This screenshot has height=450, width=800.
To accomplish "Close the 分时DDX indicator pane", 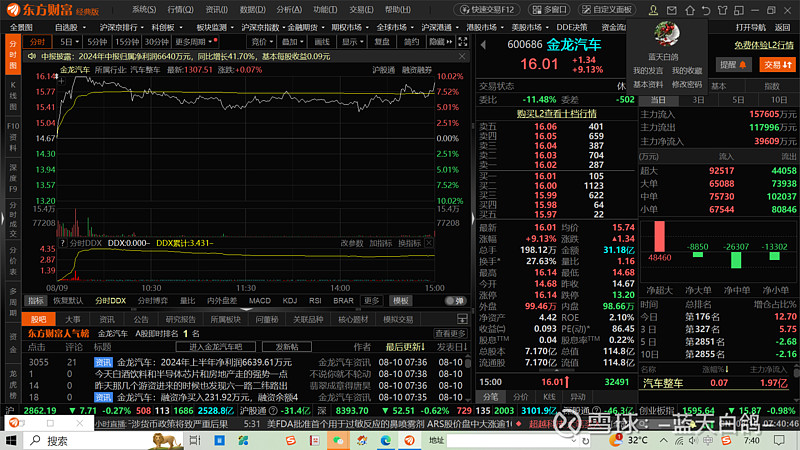I will (x=429, y=243).
